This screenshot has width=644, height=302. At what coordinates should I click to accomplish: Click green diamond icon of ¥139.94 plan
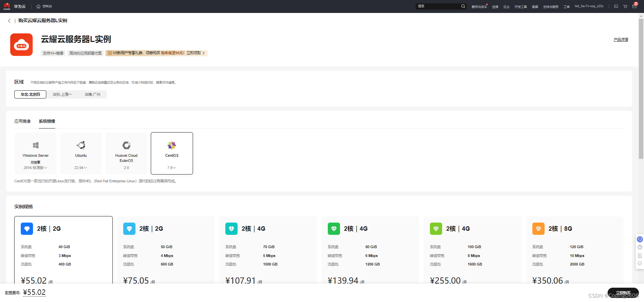[334, 229]
